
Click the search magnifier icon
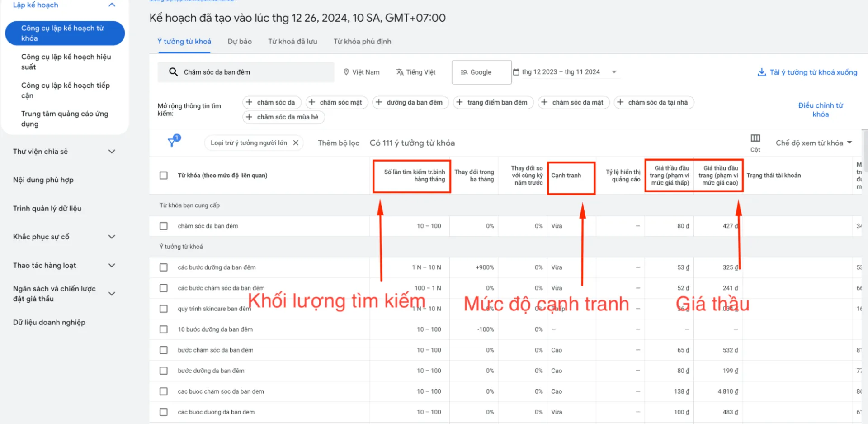tap(173, 71)
